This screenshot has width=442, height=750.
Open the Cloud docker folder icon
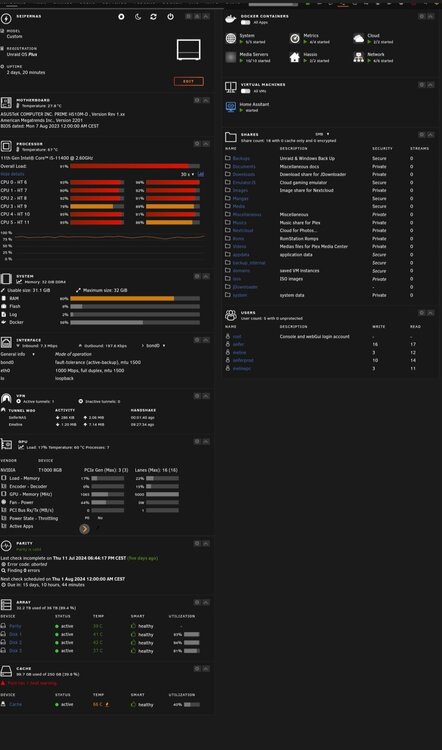(359, 38)
